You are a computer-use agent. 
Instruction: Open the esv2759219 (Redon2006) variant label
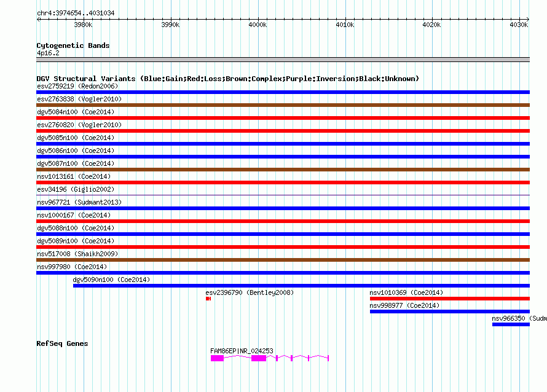coord(77,86)
